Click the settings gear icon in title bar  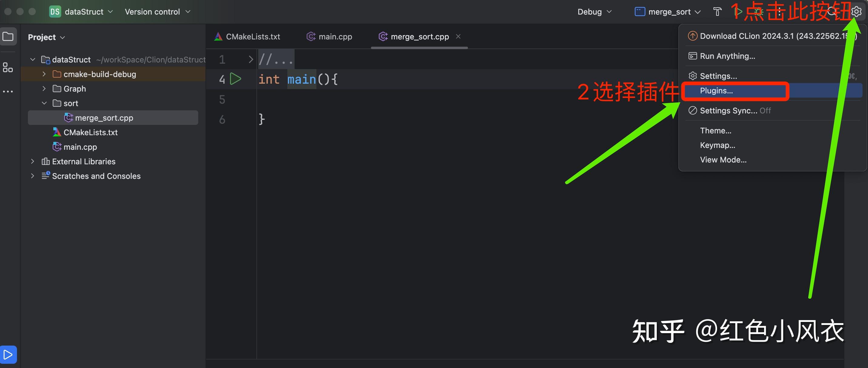click(856, 12)
